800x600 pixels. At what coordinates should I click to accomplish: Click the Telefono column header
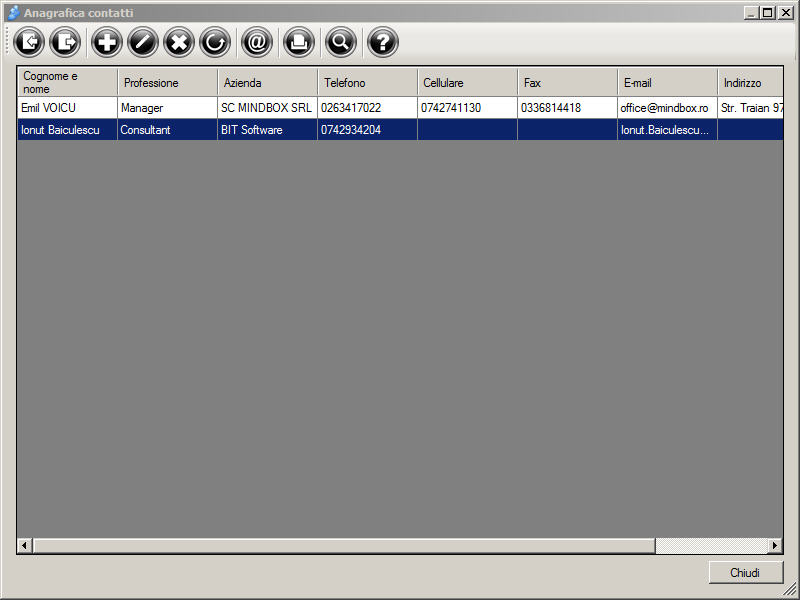(367, 82)
